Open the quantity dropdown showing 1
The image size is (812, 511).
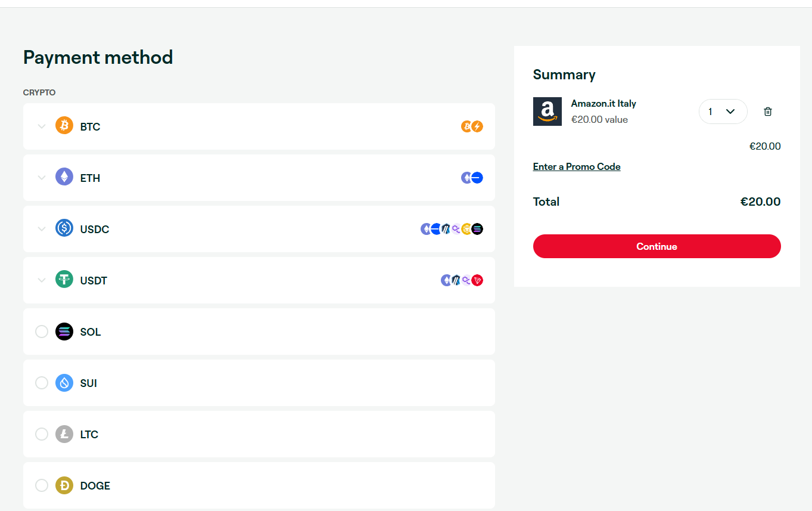723,112
